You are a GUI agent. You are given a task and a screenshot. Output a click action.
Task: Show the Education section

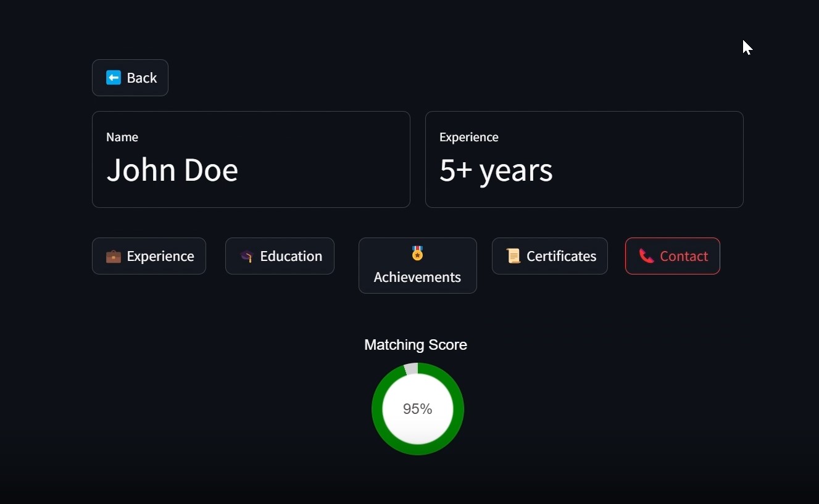(280, 256)
